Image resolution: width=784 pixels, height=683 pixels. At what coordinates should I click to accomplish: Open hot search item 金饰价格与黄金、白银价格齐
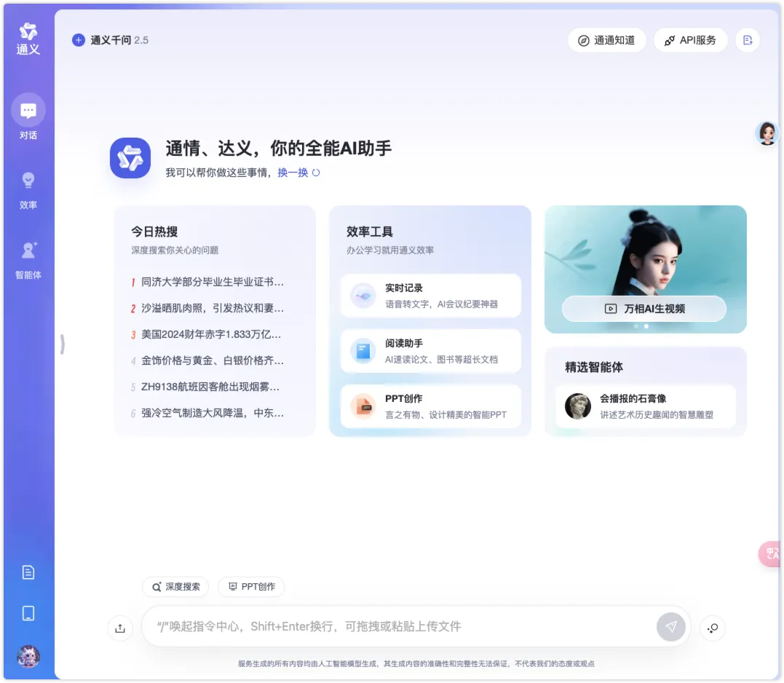(x=213, y=360)
